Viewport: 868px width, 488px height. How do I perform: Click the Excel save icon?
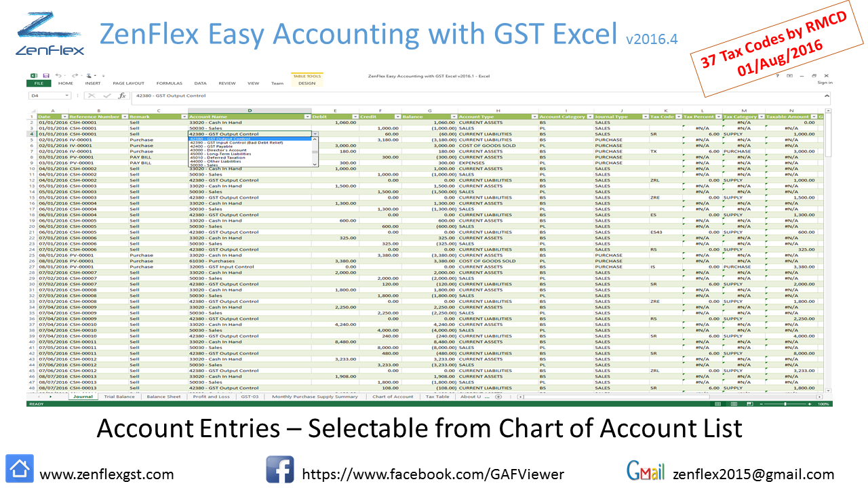point(45,75)
